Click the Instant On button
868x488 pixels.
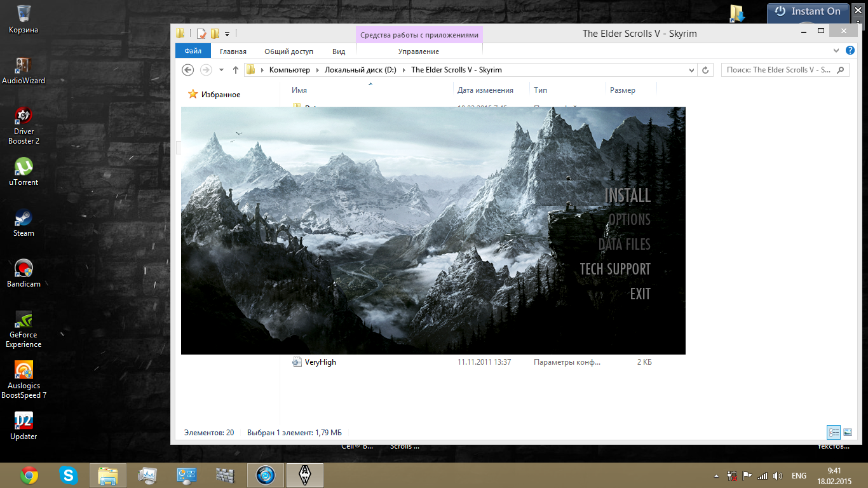coord(808,11)
